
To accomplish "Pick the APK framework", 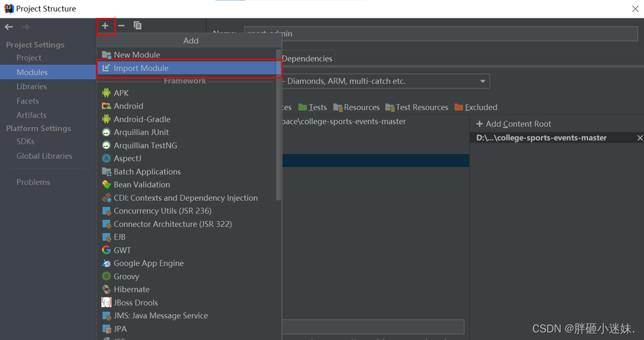I will point(189,93).
